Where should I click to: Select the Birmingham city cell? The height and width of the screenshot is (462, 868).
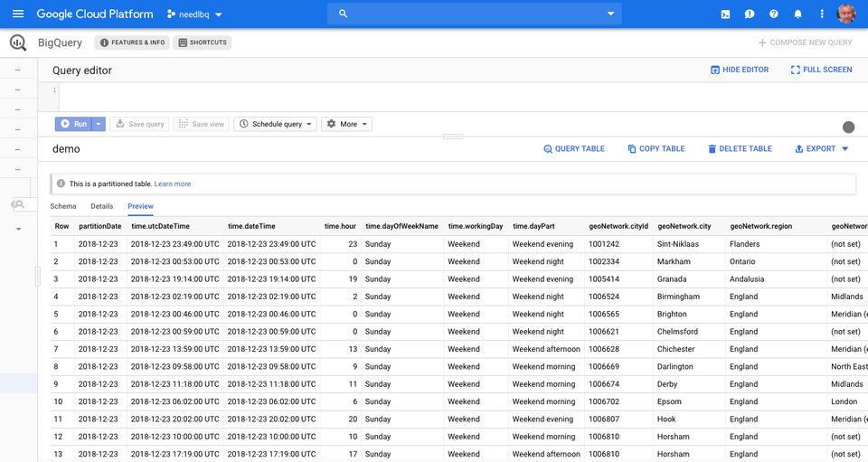click(x=679, y=297)
